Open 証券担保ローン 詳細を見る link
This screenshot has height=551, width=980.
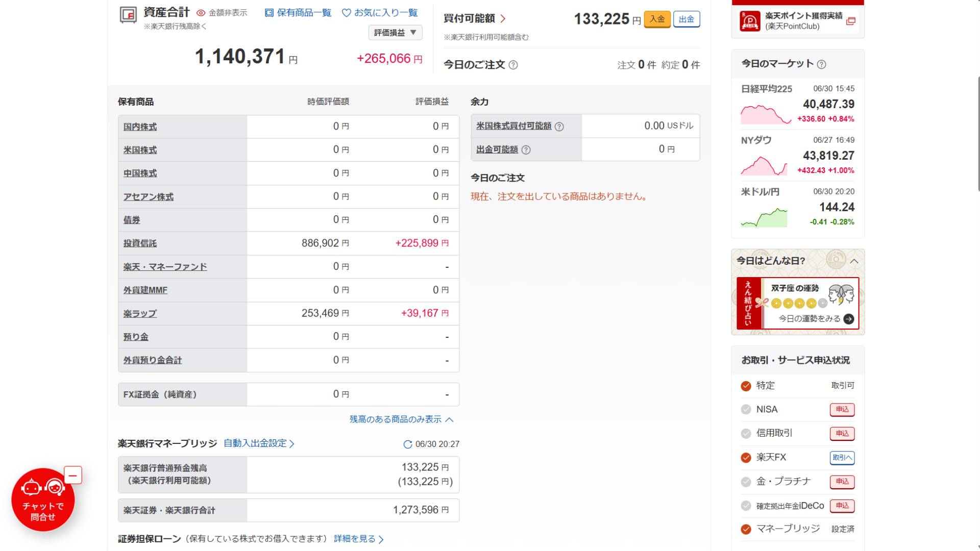(359, 539)
